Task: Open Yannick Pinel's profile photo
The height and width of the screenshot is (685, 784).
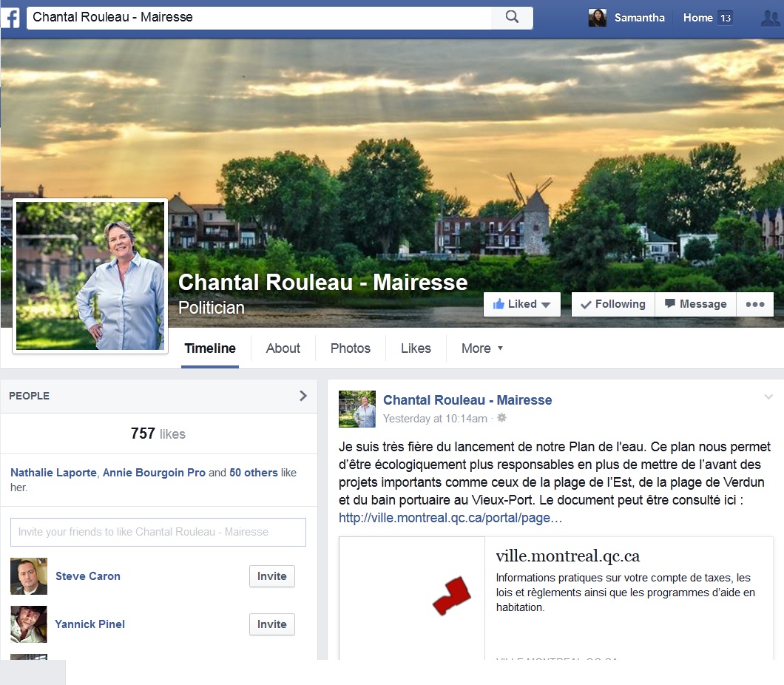Action: 29,624
